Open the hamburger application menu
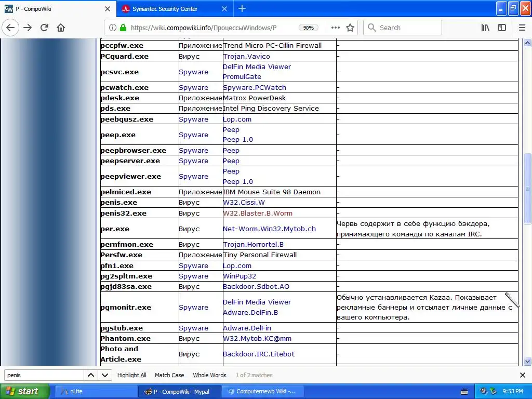This screenshot has width=532, height=399. pyautogui.click(x=522, y=28)
